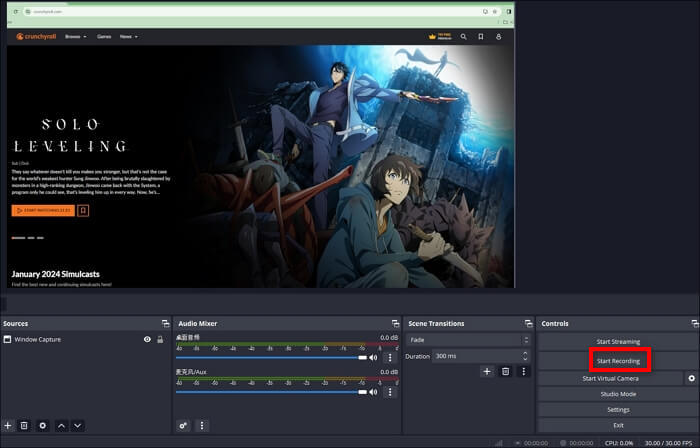
Task: Open Crunchyroll watchlist bookmark in header
Action: [x=481, y=37]
